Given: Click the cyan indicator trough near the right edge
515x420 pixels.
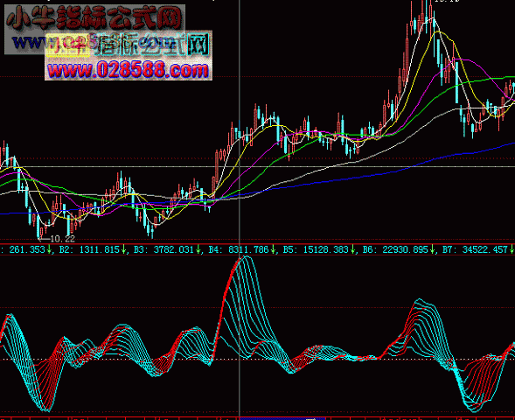Looking at the screenshot, I should coord(474,409).
